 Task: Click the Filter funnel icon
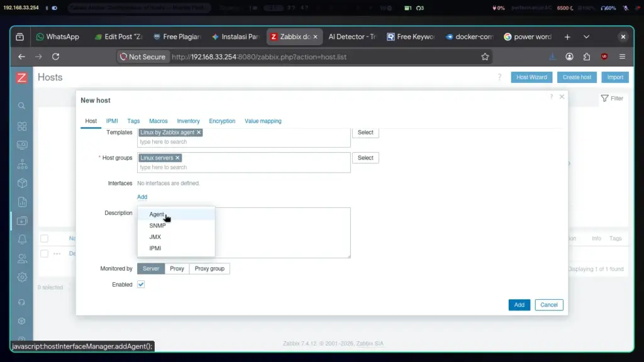pyautogui.click(x=604, y=99)
